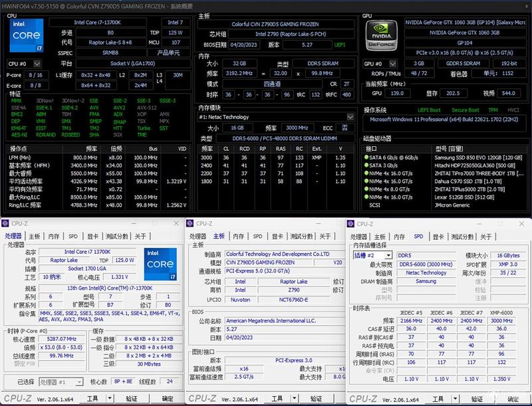Open 测试分数 tab in CPU-Z mainboard window
Screen dimensions: 532x406
point(301,236)
